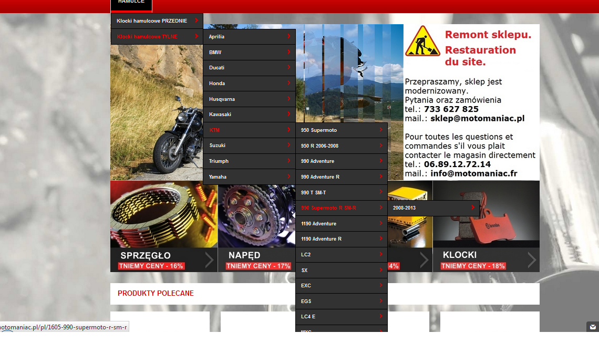Expand chevron next to Kawasaki

pos(289,114)
